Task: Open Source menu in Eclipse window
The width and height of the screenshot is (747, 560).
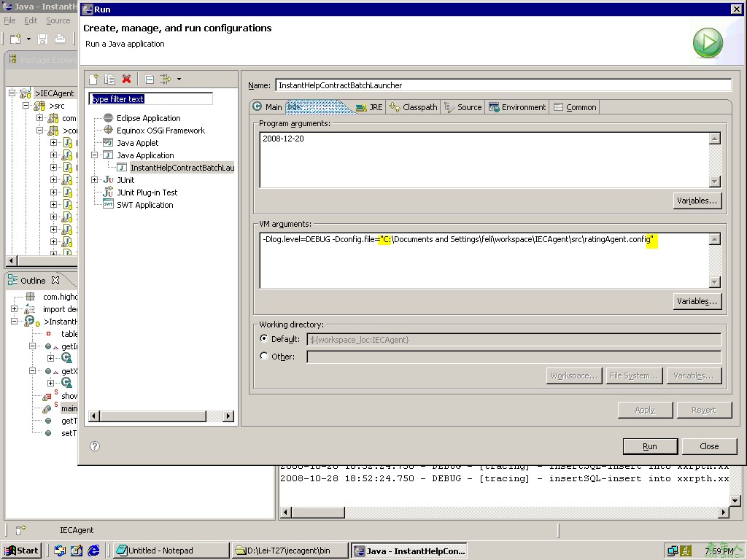Action: pos(58,20)
